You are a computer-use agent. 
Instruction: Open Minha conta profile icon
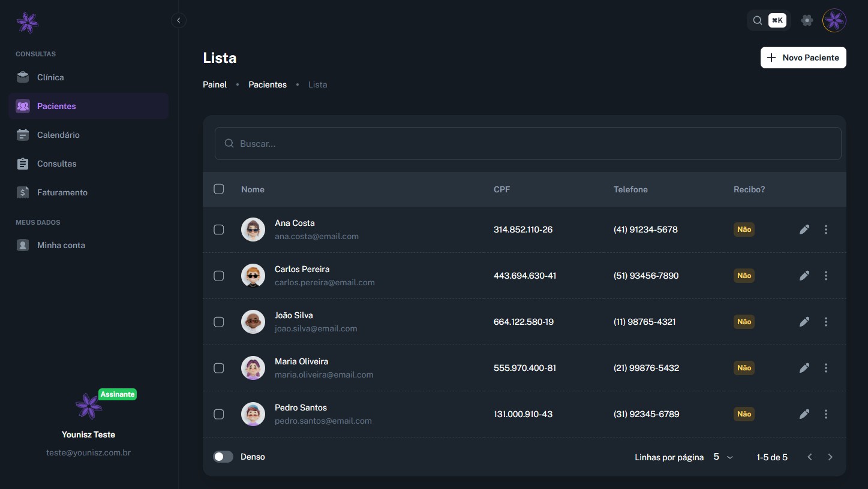pyautogui.click(x=22, y=245)
